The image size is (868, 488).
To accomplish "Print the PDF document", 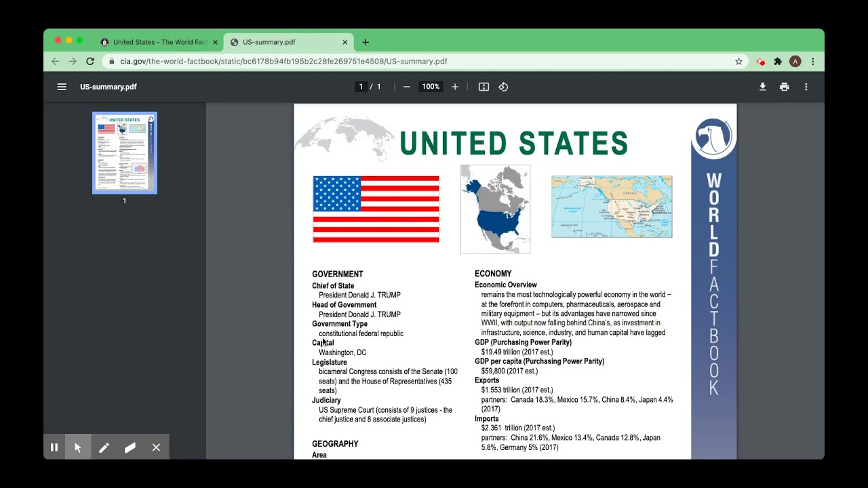I will tap(785, 87).
